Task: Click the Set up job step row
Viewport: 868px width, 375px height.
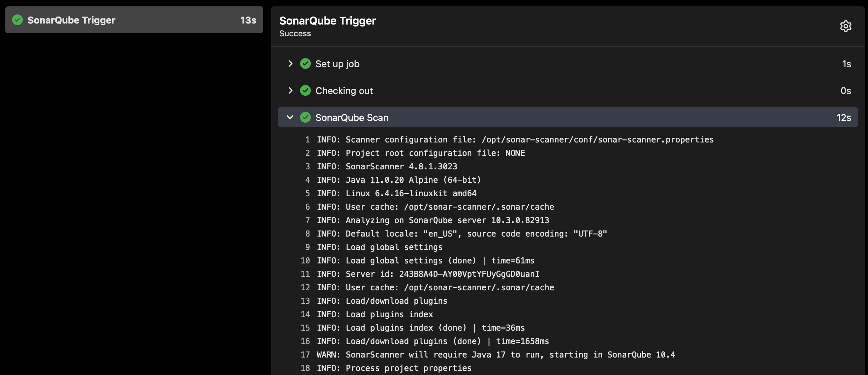Action: click(x=337, y=64)
